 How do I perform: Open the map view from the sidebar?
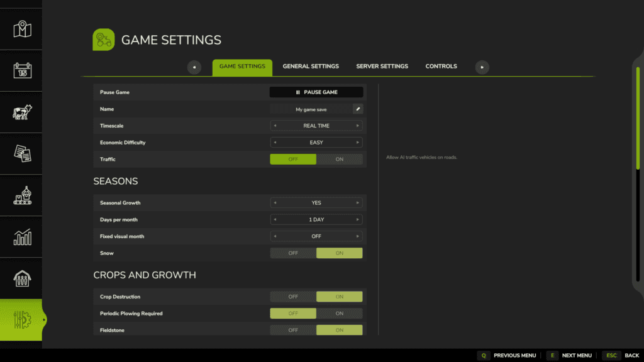point(21,28)
